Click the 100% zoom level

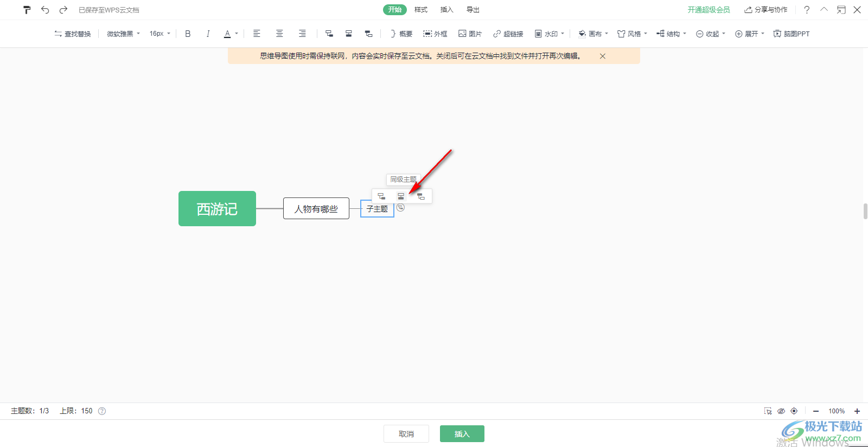pyautogui.click(x=837, y=411)
